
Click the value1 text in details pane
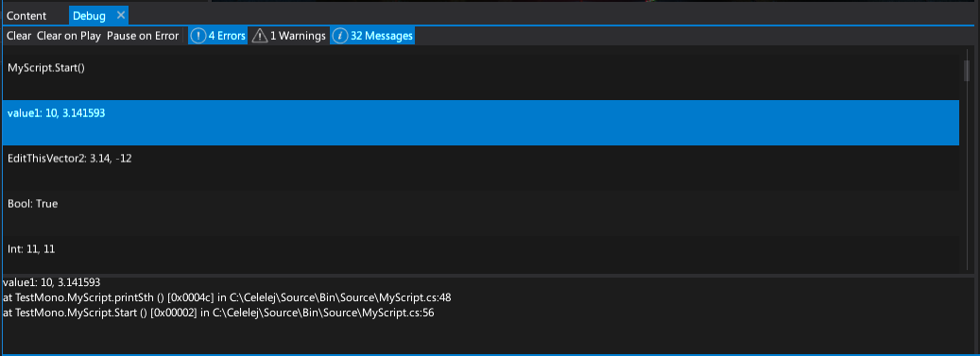[x=51, y=283]
